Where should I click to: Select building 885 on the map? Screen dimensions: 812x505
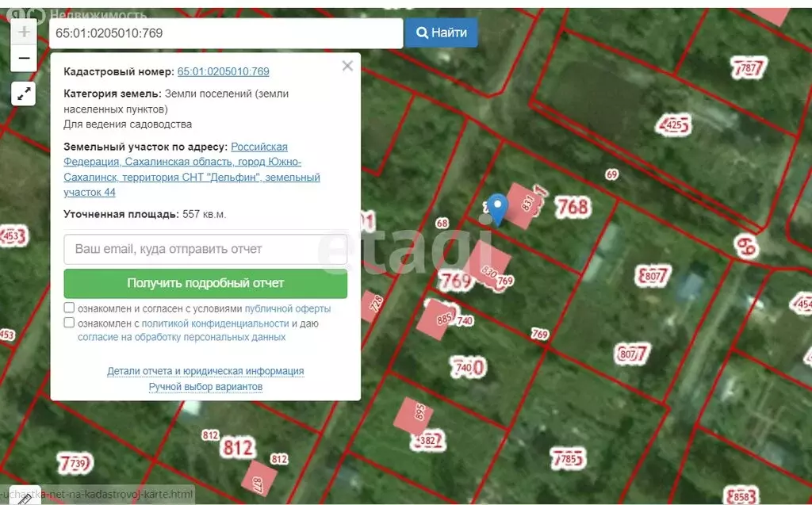point(437,317)
